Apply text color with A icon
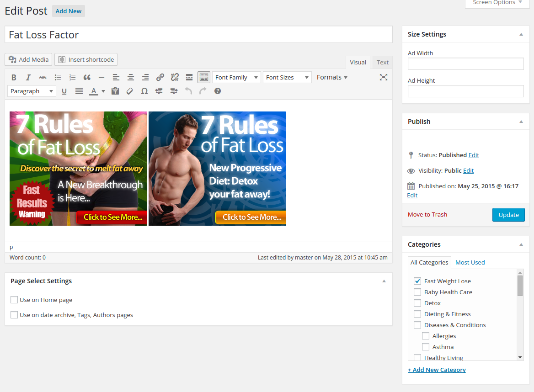534x392 pixels. coord(94,91)
